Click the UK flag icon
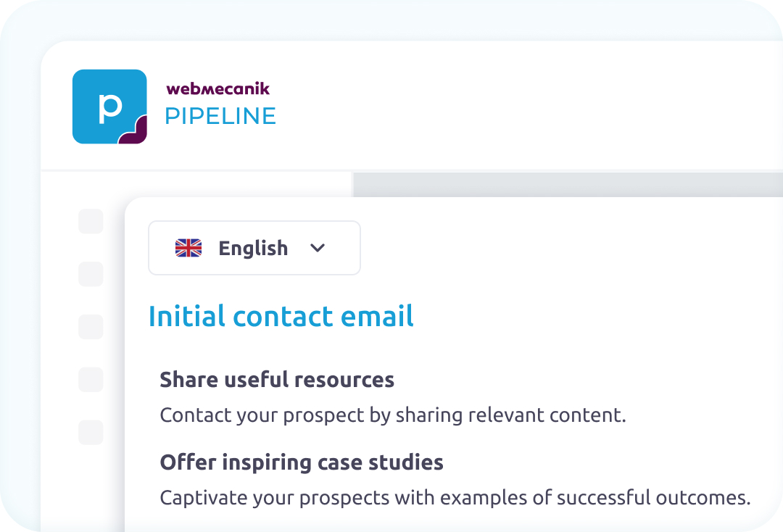Image resolution: width=783 pixels, height=532 pixels. coord(188,248)
